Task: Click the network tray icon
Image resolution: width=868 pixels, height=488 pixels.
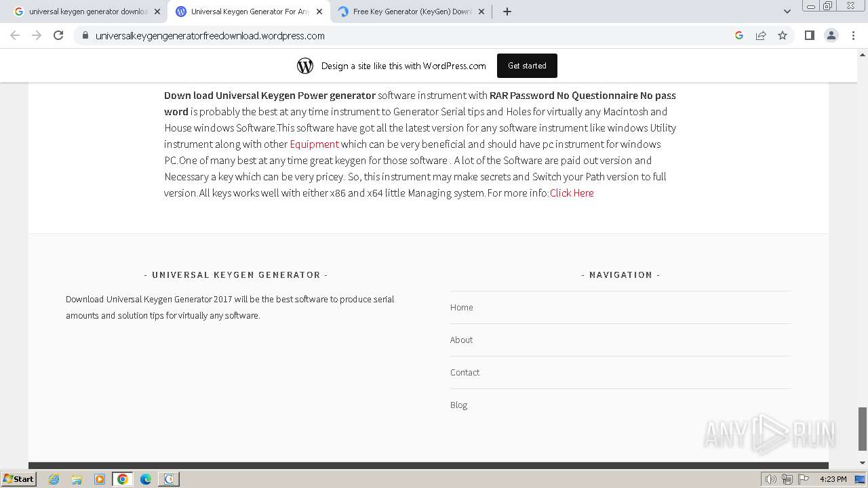Action: pos(787,479)
